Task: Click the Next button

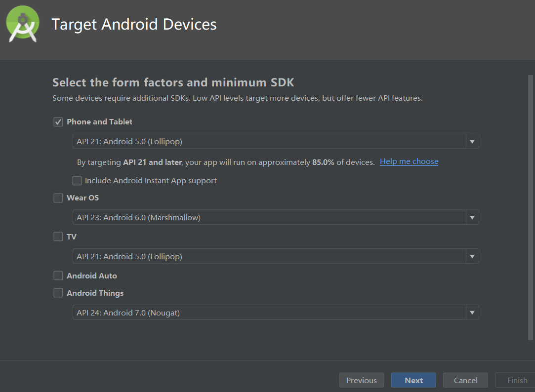Action: tap(413, 380)
